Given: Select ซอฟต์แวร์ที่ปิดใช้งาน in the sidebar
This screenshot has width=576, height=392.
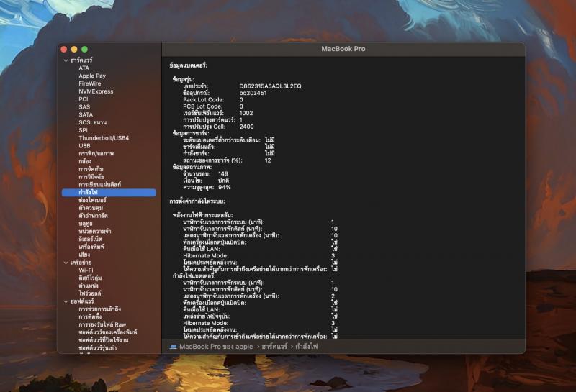Looking at the screenshot, I should 103,340.
